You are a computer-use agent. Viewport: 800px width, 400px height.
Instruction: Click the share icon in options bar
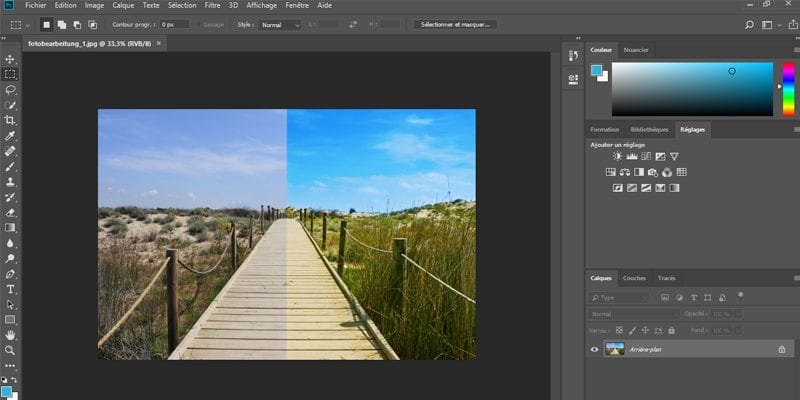tap(793, 24)
